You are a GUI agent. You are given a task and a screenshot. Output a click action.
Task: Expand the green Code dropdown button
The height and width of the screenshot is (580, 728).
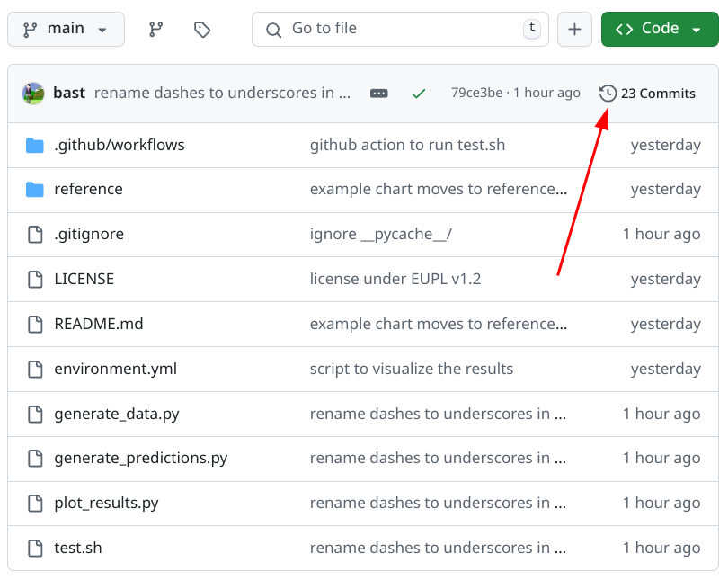pos(659,30)
